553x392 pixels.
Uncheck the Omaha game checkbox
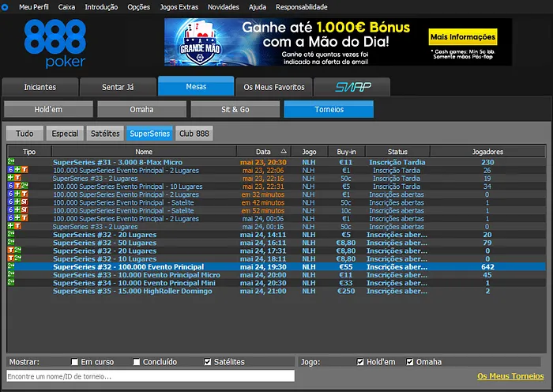(x=409, y=362)
